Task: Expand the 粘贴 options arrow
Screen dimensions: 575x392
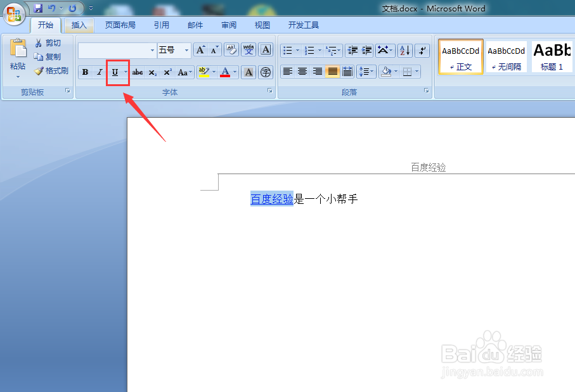Action: [x=18, y=77]
